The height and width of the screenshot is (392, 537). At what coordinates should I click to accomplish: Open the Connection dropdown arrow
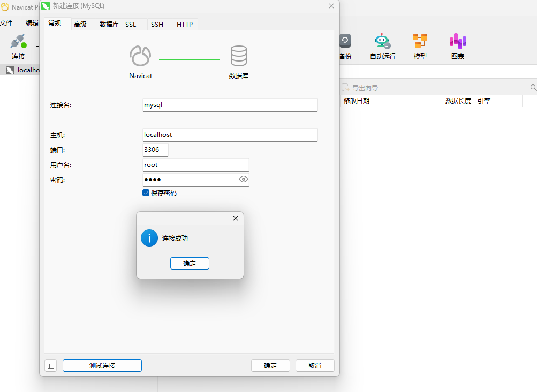point(37,47)
